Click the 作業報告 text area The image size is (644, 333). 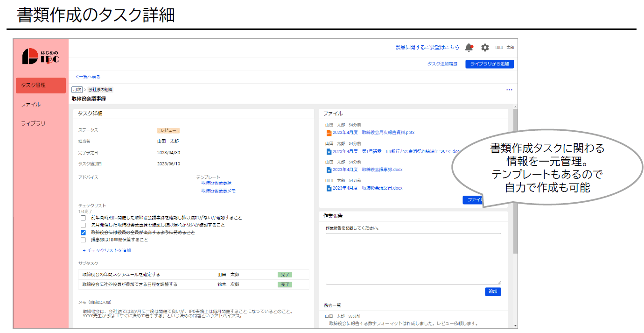coord(413,259)
